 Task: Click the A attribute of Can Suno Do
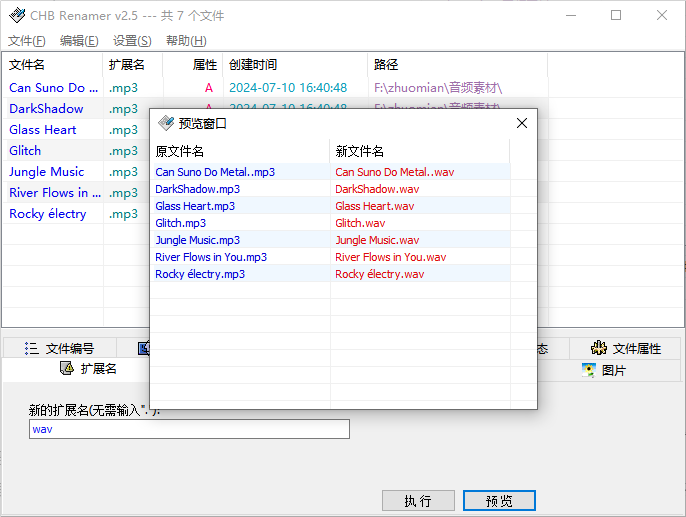209,87
